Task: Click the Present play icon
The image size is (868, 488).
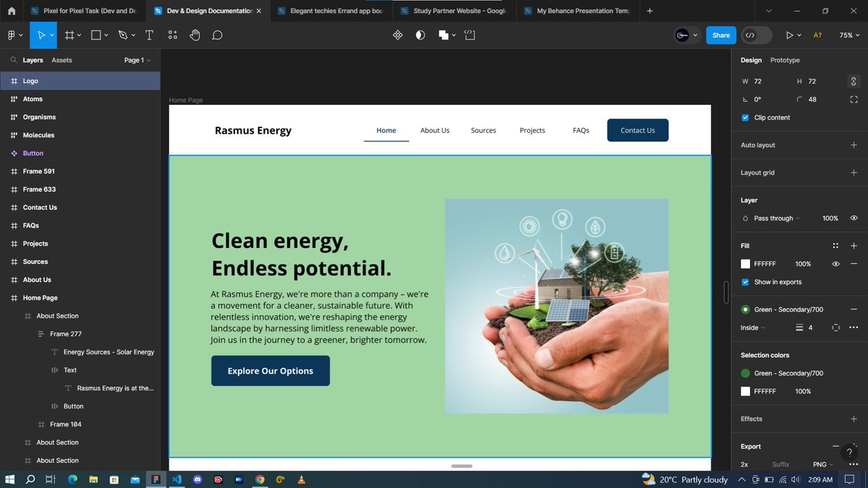Action: point(789,35)
